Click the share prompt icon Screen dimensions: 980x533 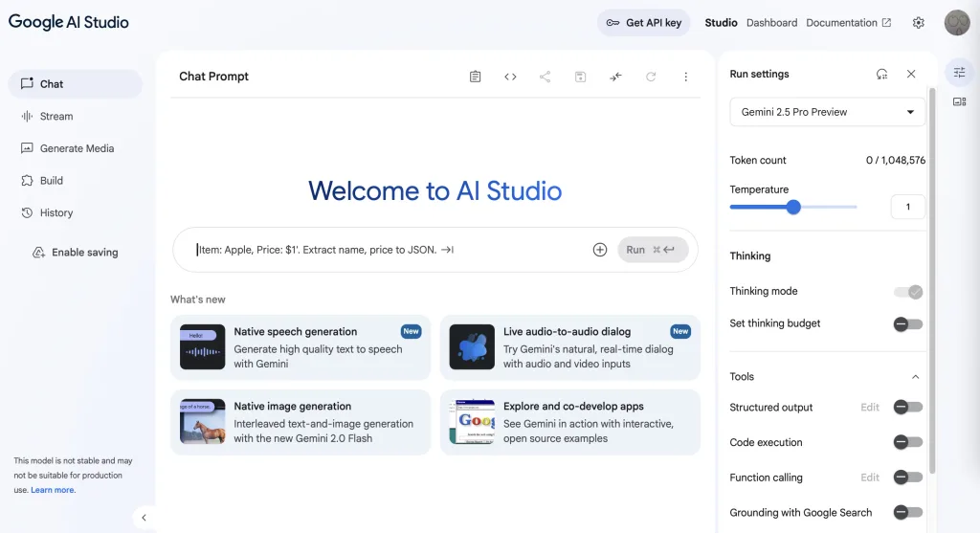click(x=545, y=77)
